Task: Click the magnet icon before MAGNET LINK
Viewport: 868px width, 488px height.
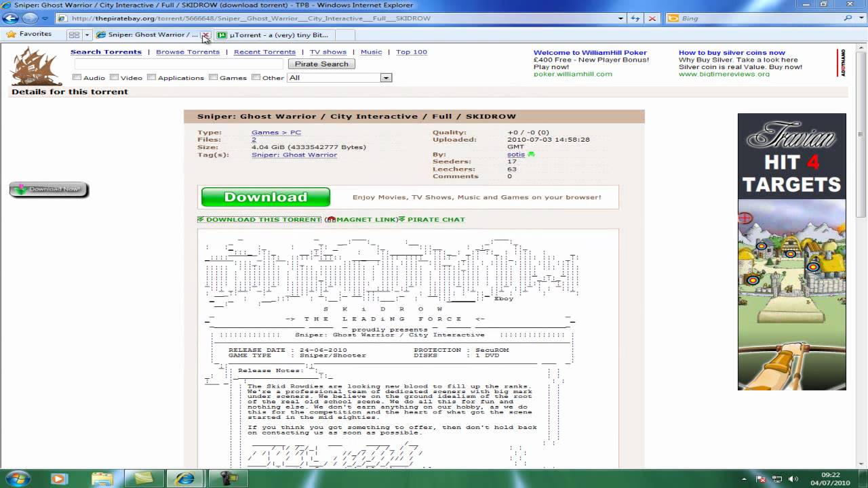Action: [x=331, y=220]
